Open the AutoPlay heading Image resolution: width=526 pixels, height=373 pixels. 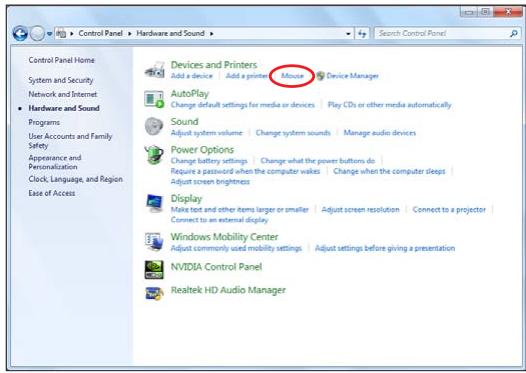(x=190, y=94)
